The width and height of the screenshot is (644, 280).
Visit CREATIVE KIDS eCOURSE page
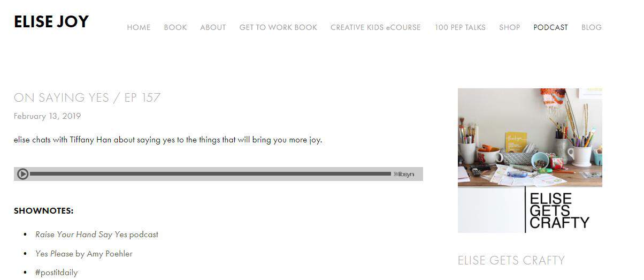pos(375,27)
